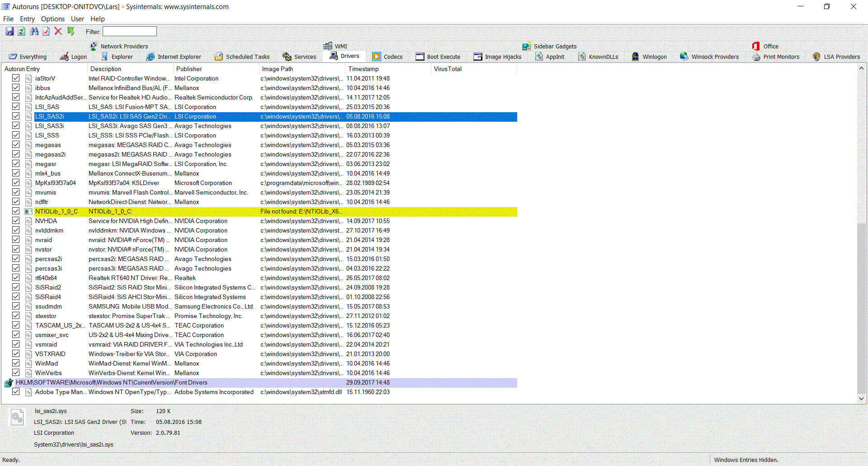Click the vertical scrollbar up arrow
Screen dimensions: 868x466
coord(861,68)
